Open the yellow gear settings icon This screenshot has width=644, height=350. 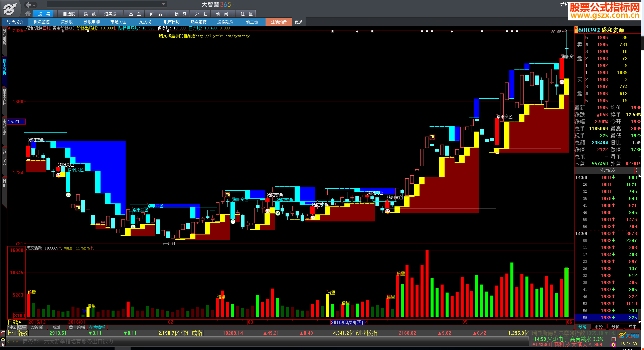click(x=613, y=345)
